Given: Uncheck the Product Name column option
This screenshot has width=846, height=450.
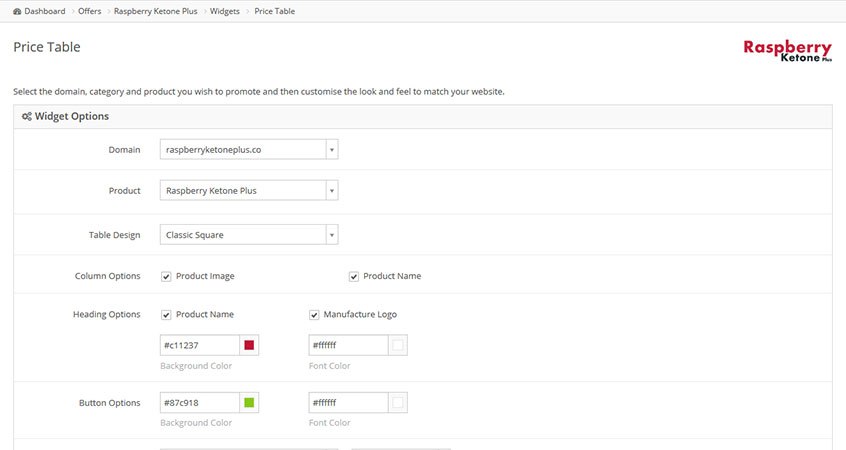Looking at the screenshot, I should coord(354,276).
